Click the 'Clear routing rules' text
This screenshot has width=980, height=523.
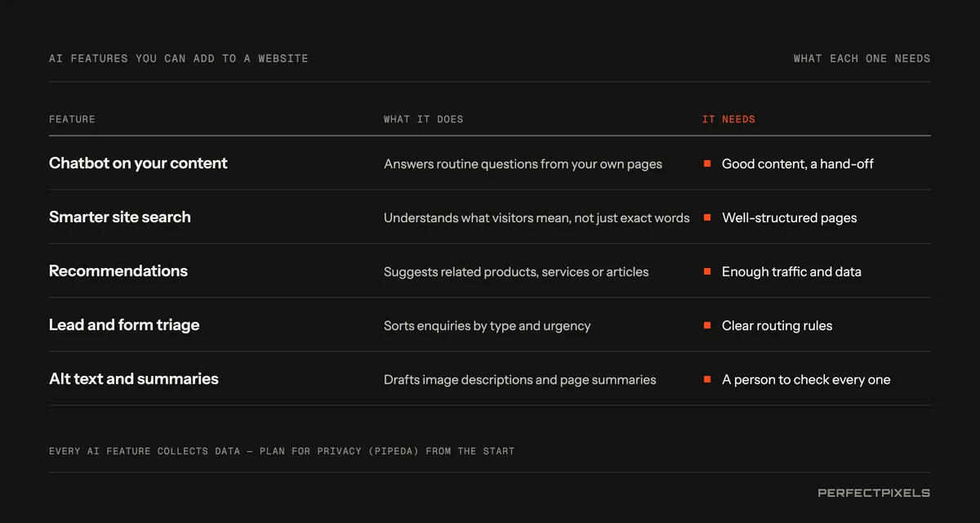click(x=777, y=326)
